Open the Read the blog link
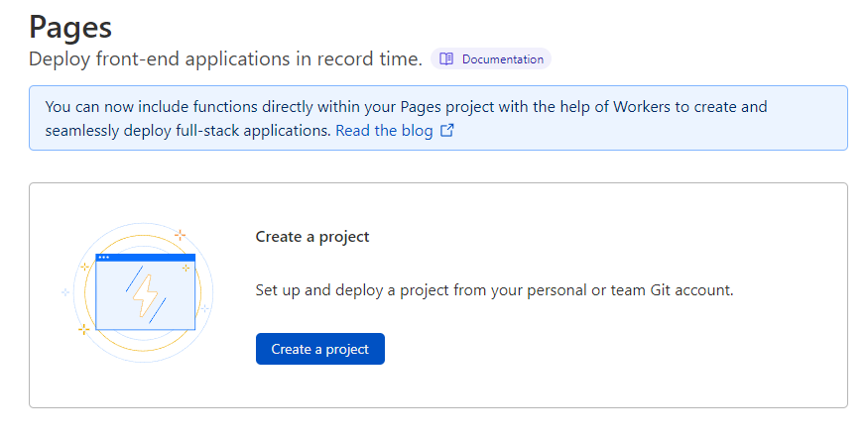 [x=384, y=131]
